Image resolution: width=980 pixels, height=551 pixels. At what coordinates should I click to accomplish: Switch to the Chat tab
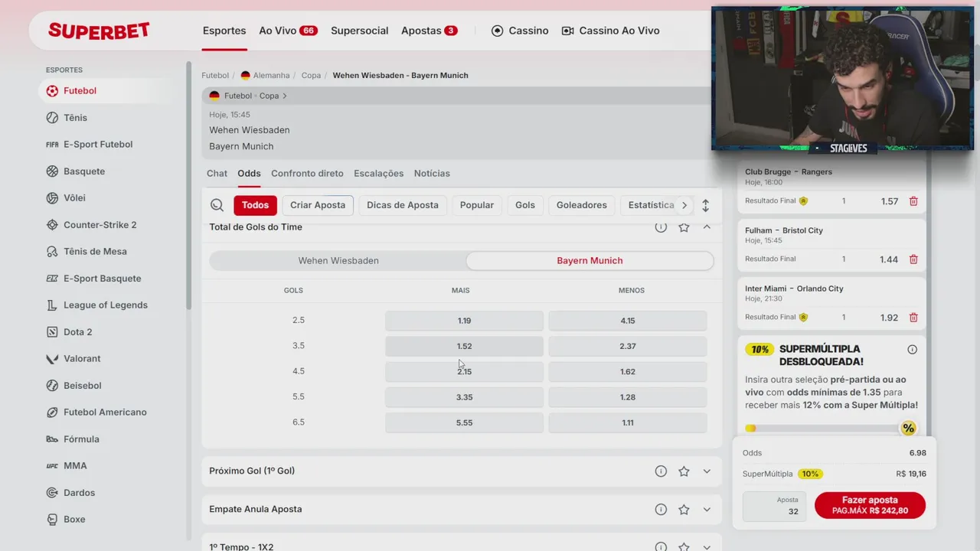[217, 174]
